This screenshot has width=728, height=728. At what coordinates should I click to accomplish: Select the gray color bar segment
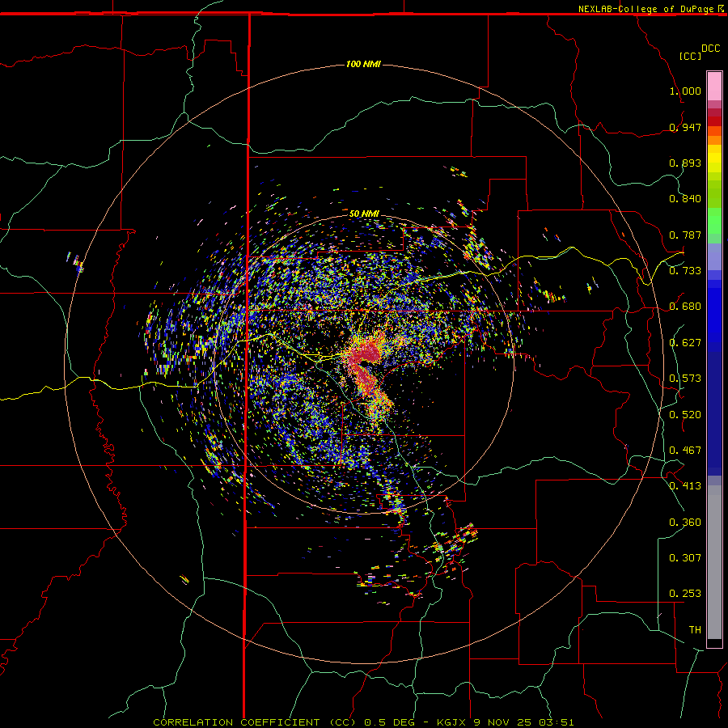pyautogui.click(x=714, y=562)
